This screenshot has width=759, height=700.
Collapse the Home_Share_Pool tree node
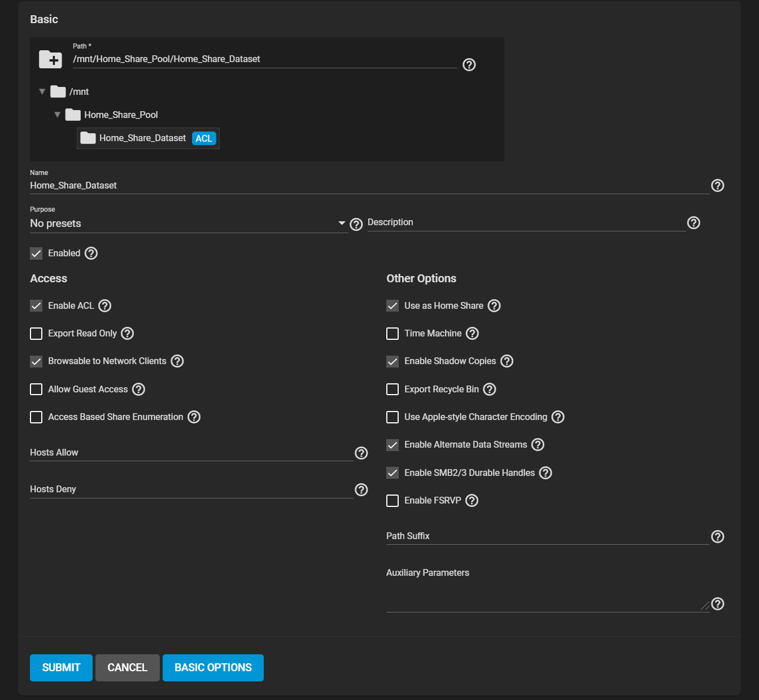coord(57,115)
